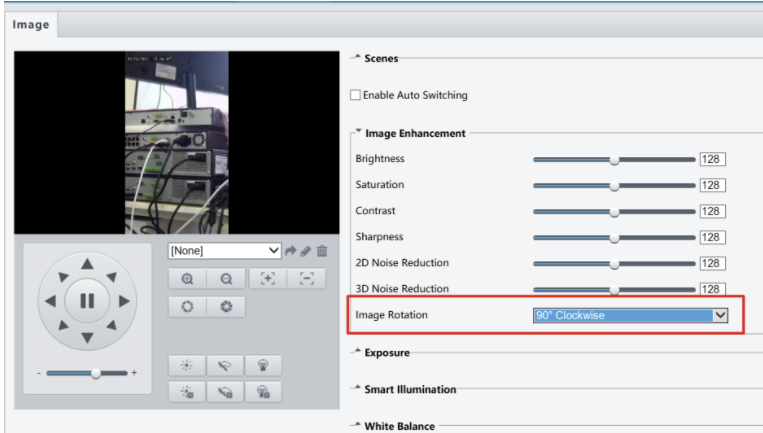Adjust the Contrast slider
The image size is (763, 433).
pos(615,212)
